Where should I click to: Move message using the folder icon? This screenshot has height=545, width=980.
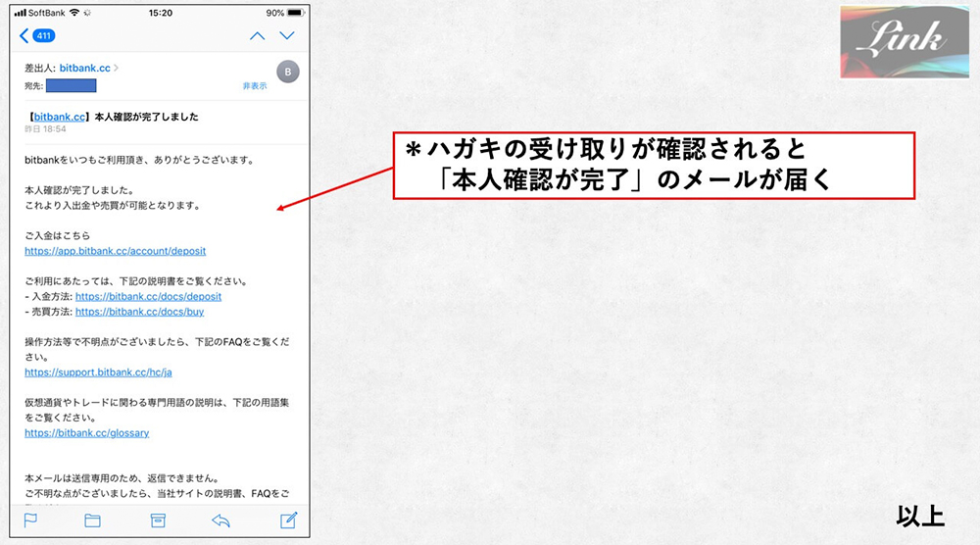[92, 520]
